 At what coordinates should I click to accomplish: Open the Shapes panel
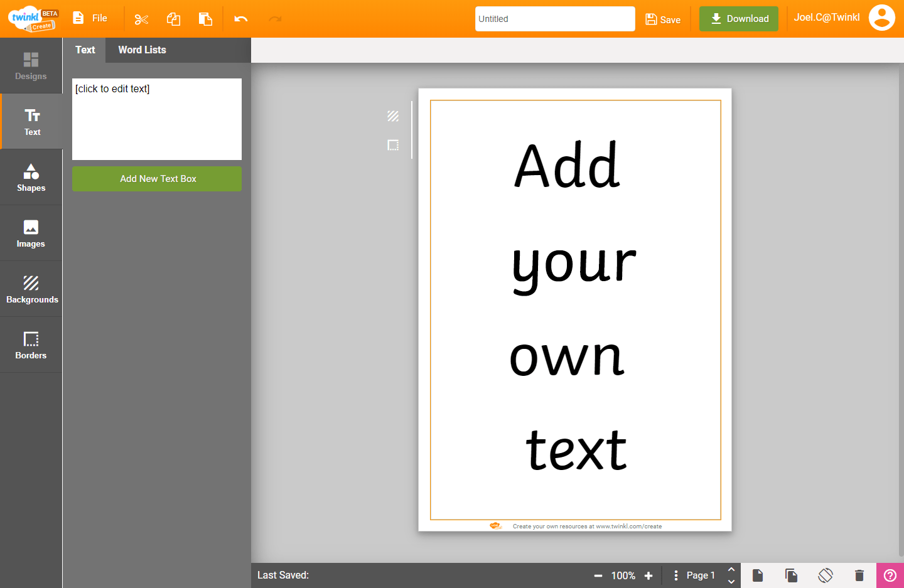tap(31, 176)
